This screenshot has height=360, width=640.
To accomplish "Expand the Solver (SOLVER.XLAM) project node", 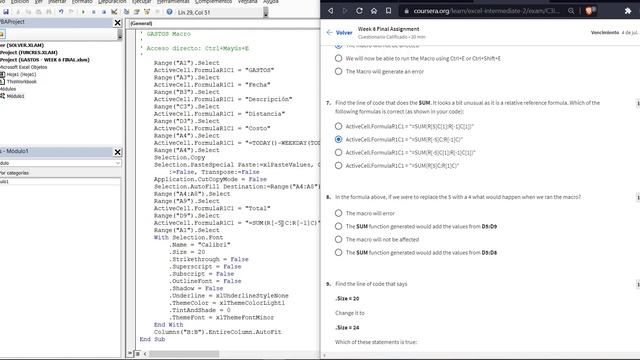I will click(x=22, y=45).
